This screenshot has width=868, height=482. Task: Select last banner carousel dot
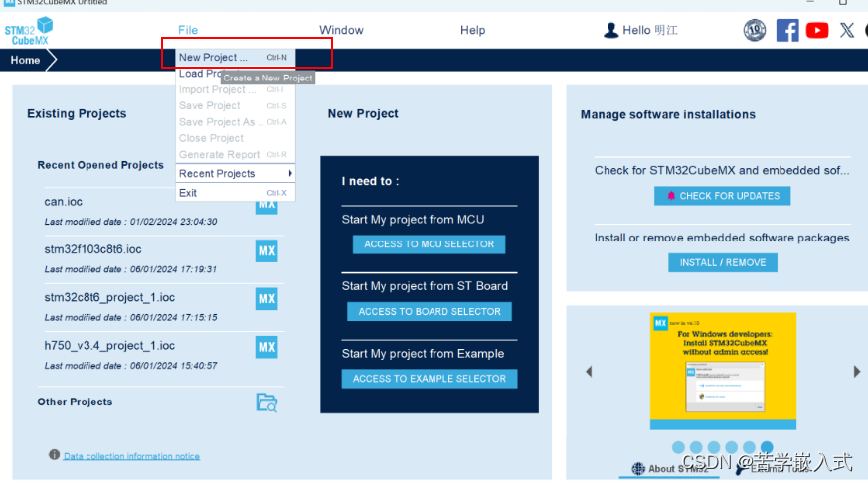(x=767, y=447)
